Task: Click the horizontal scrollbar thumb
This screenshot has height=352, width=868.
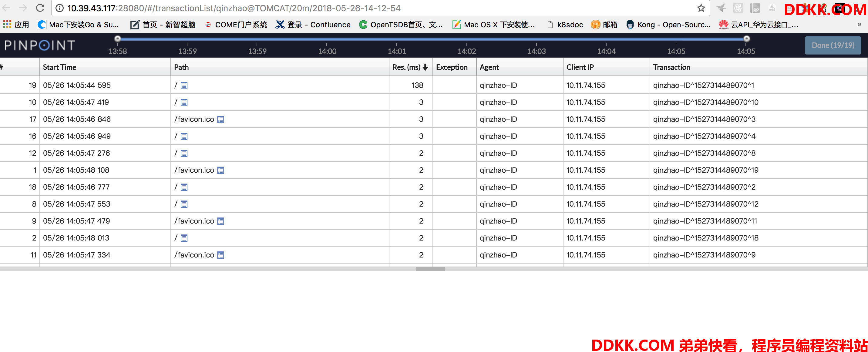Action: tap(430, 269)
